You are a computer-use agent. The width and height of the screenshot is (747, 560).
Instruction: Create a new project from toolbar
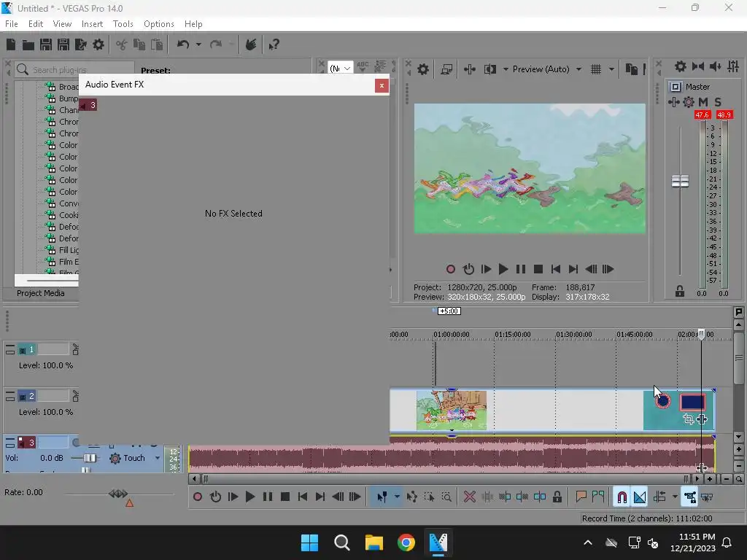[x=11, y=44]
